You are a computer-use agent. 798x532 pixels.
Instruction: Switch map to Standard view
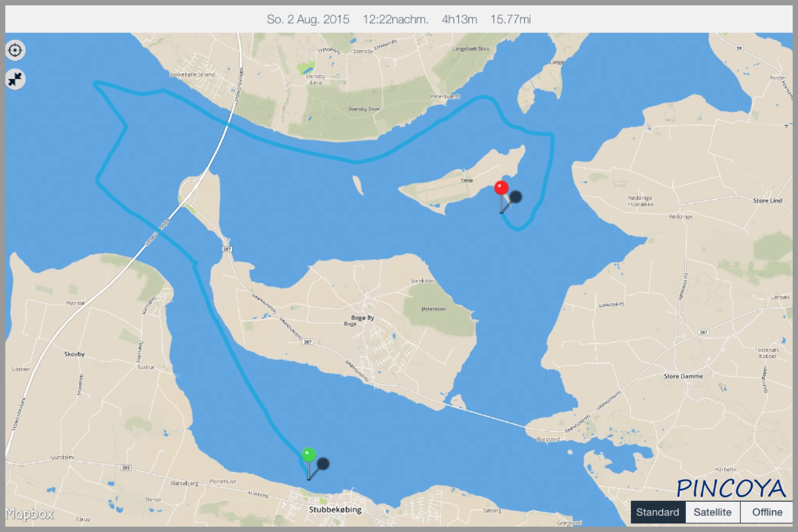(658, 512)
